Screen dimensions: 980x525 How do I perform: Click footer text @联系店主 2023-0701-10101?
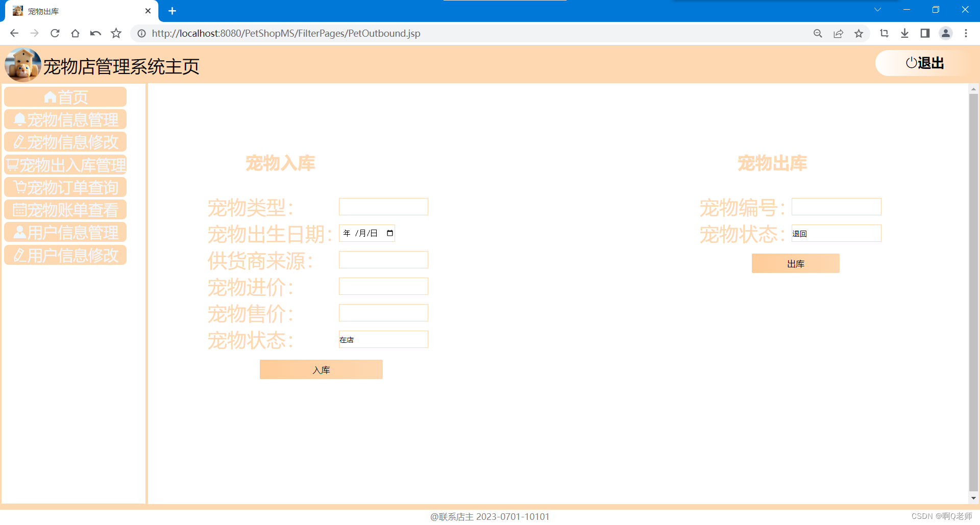click(490, 517)
